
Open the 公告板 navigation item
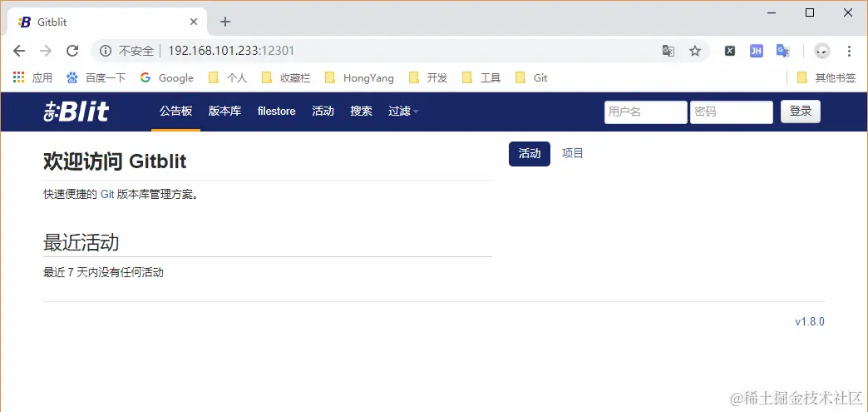176,112
